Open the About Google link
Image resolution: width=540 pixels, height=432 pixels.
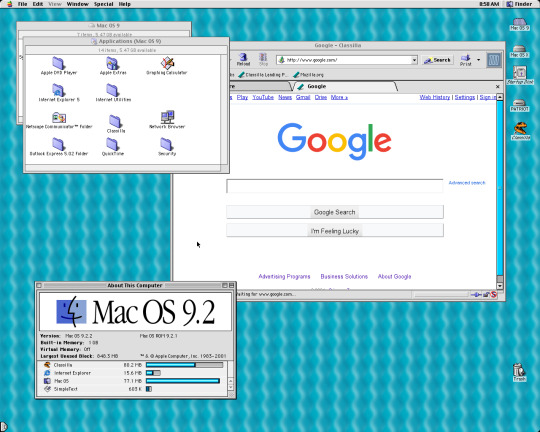[394, 276]
